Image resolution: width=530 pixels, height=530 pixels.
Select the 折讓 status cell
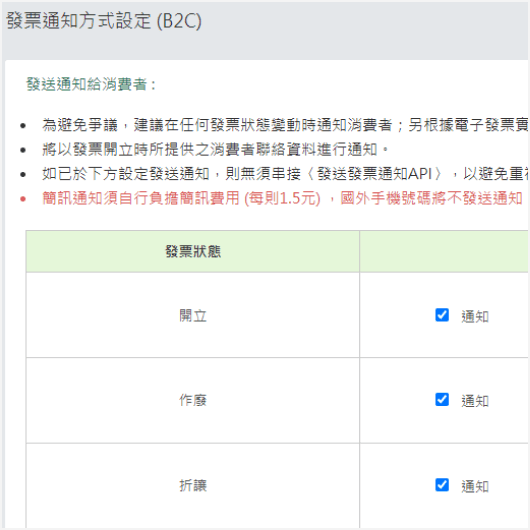(193, 486)
